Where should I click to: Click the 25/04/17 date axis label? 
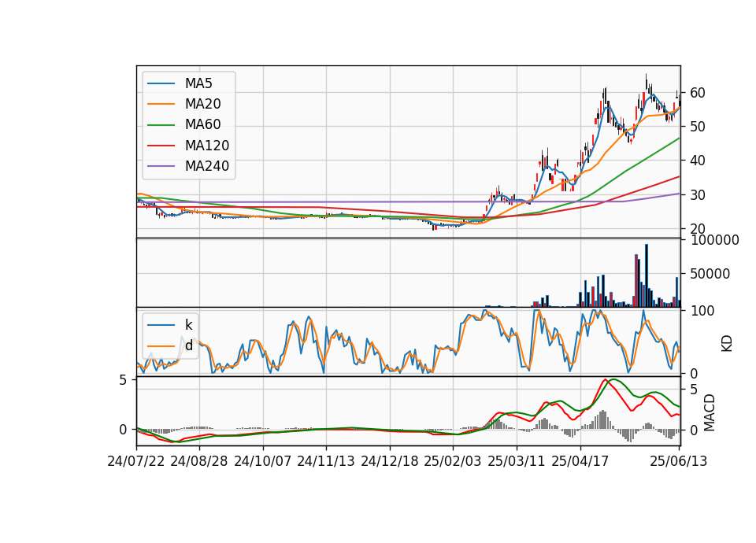click(580, 461)
